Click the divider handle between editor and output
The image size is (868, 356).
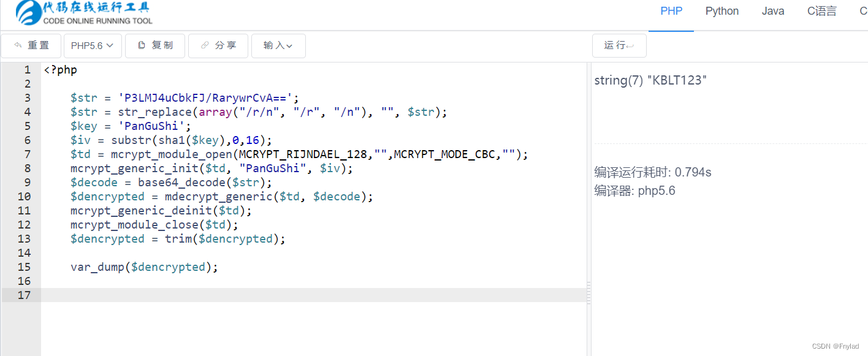[x=589, y=293]
